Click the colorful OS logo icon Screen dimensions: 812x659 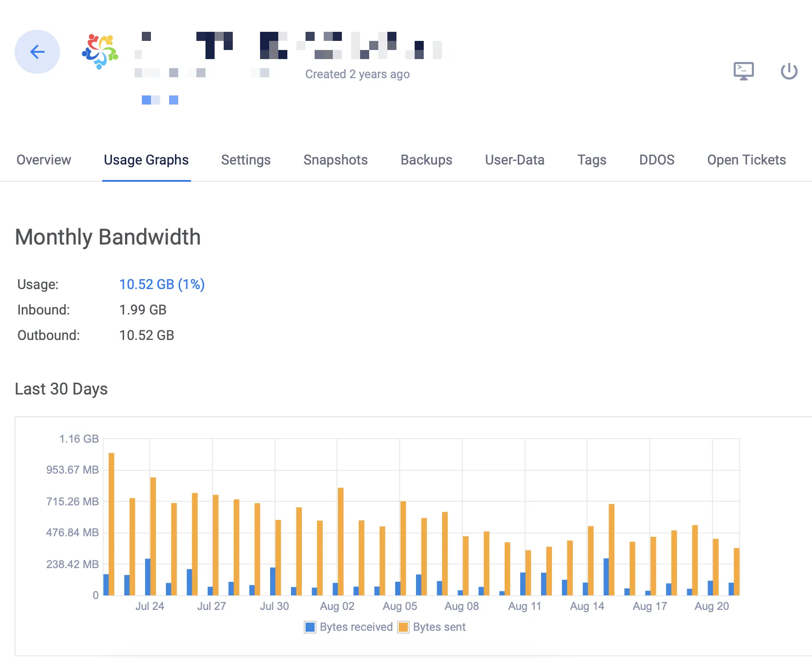(100, 52)
